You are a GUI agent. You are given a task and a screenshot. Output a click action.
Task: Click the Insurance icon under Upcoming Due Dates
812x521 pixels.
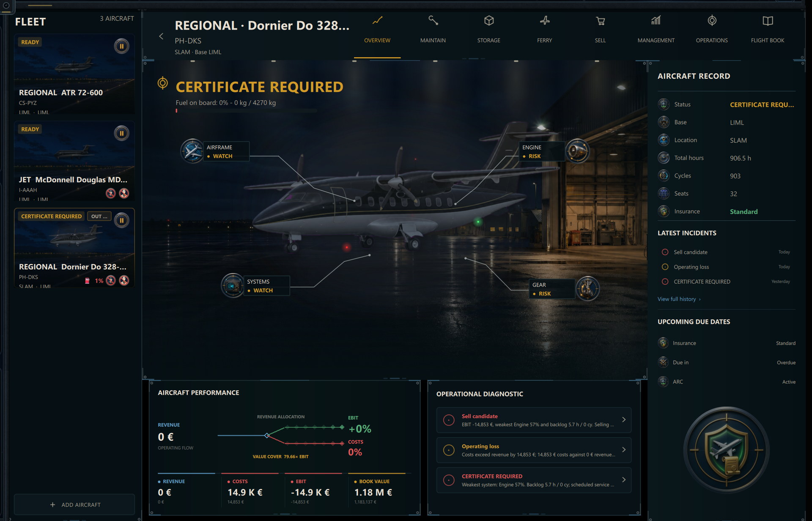coord(663,343)
